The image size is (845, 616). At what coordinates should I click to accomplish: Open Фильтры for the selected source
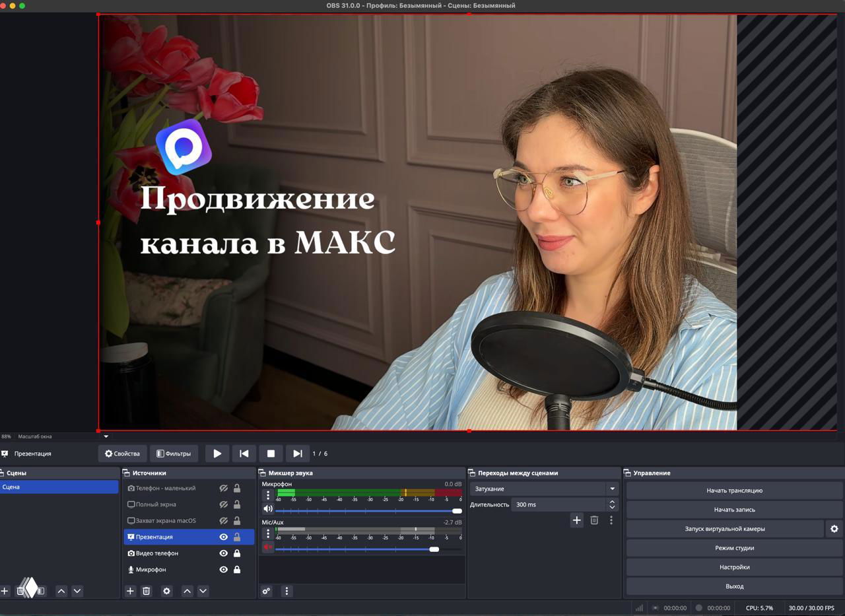[x=174, y=454]
